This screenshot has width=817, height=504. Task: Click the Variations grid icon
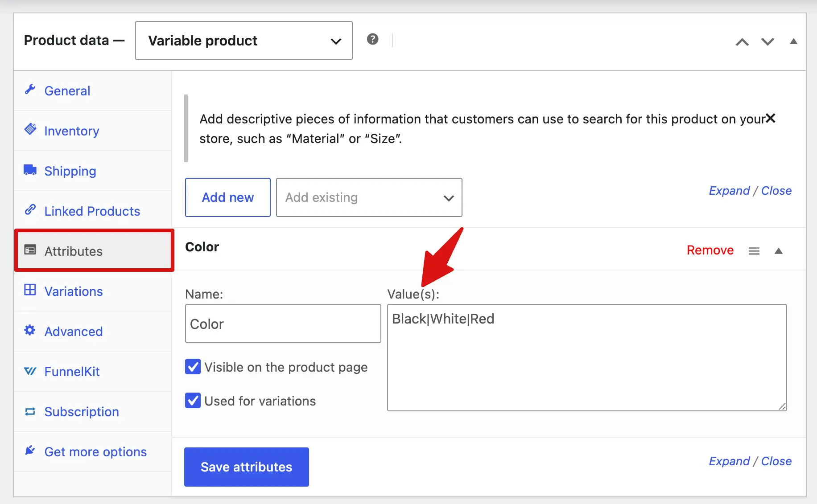click(30, 290)
